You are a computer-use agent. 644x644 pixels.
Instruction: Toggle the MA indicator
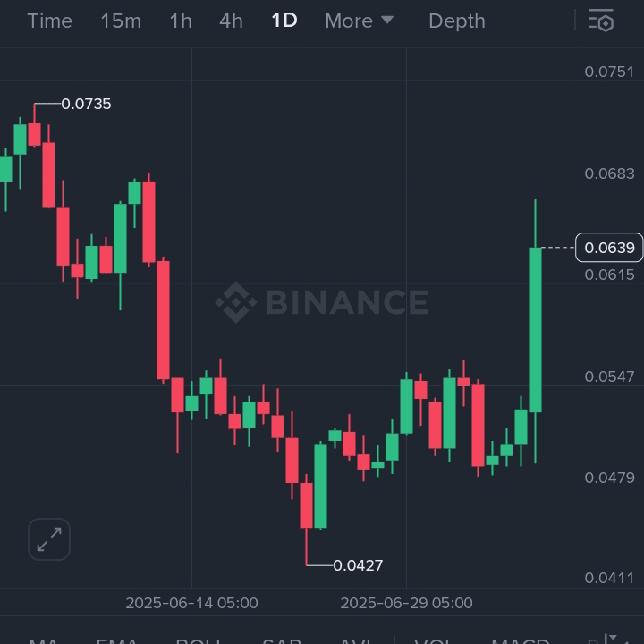[44, 639]
